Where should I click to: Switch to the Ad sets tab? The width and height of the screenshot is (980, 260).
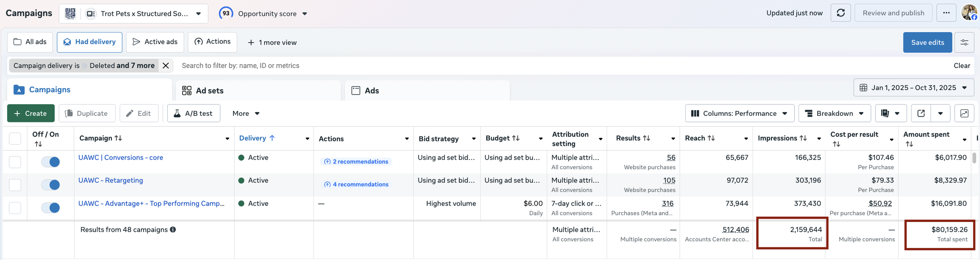[258, 91]
